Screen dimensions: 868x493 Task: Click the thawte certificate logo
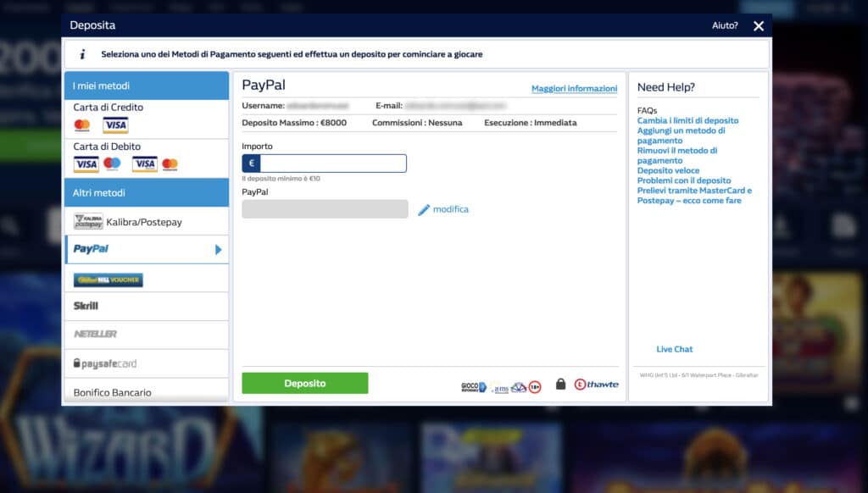[596, 384]
